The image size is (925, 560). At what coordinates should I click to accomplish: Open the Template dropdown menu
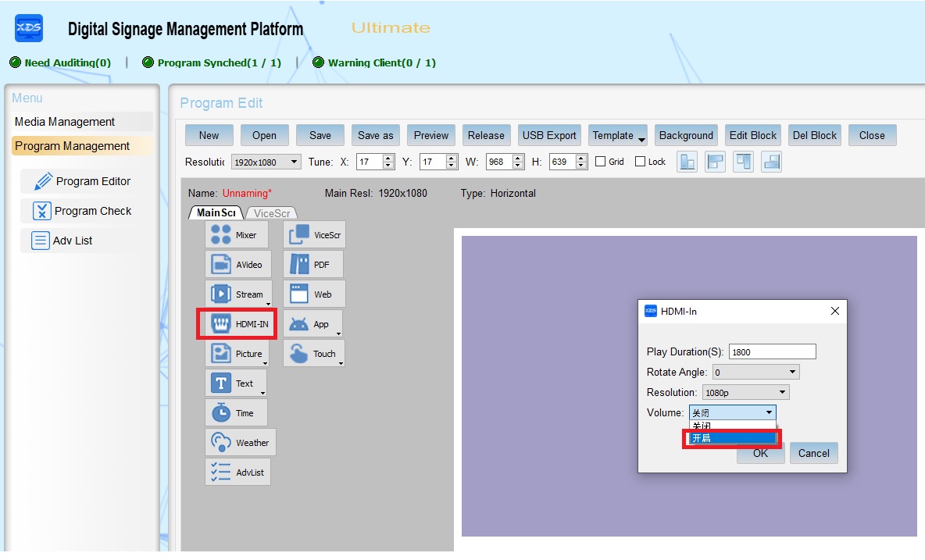(618, 136)
